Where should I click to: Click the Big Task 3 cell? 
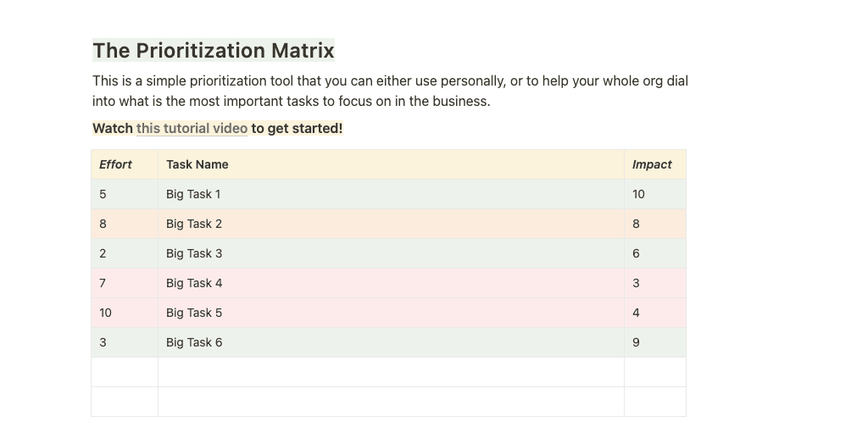tap(194, 253)
